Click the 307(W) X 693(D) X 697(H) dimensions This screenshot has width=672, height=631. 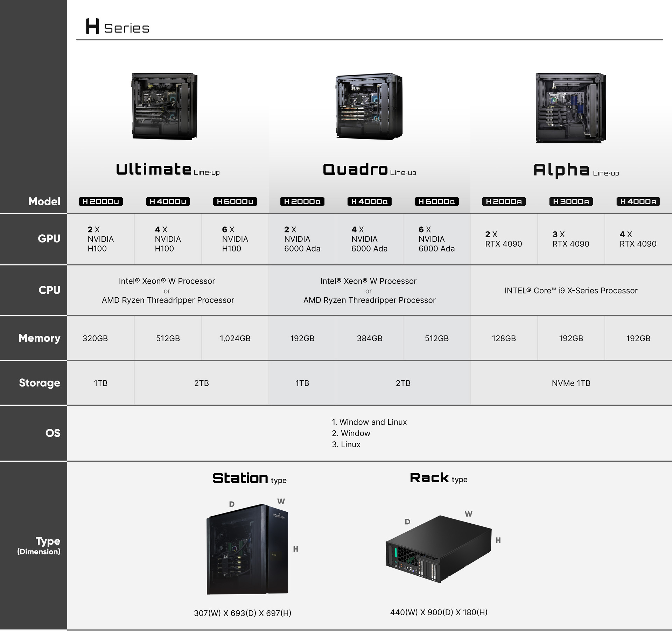pyautogui.click(x=243, y=613)
